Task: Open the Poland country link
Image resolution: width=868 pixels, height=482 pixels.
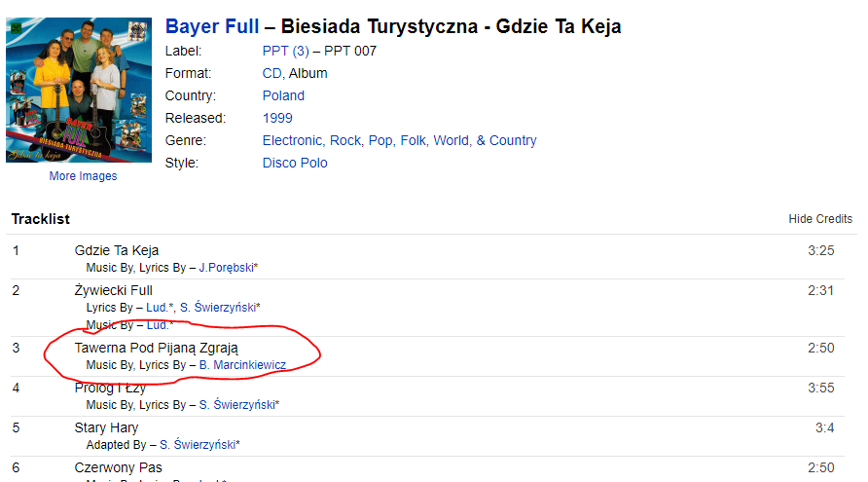Action: 283,95
